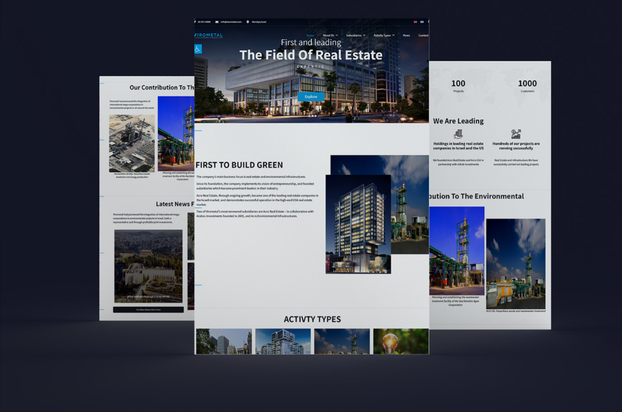Click the growth chart icon under We Are Leading
This screenshot has width=622, height=412.
click(516, 134)
